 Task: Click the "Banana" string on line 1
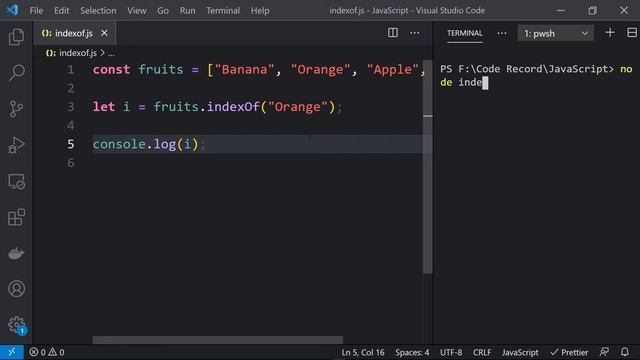(x=244, y=69)
